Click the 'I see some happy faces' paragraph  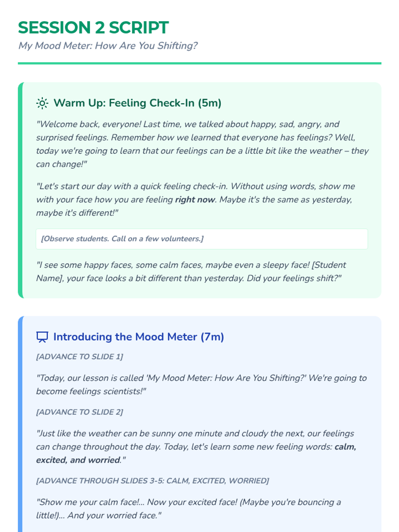click(x=191, y=272)
